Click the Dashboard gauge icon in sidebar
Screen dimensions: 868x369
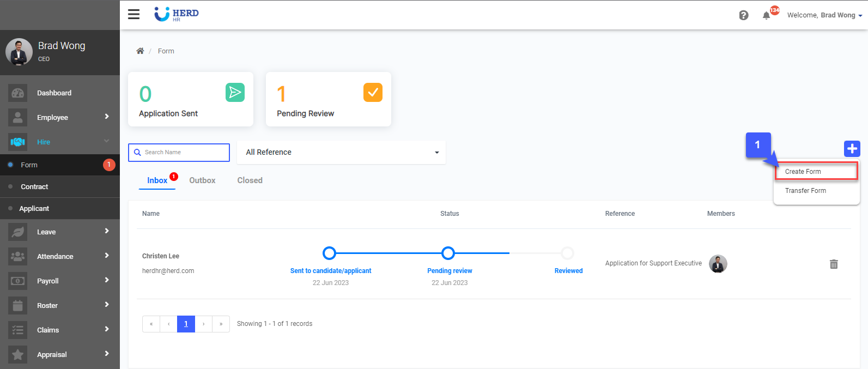(x=18, y=93)
